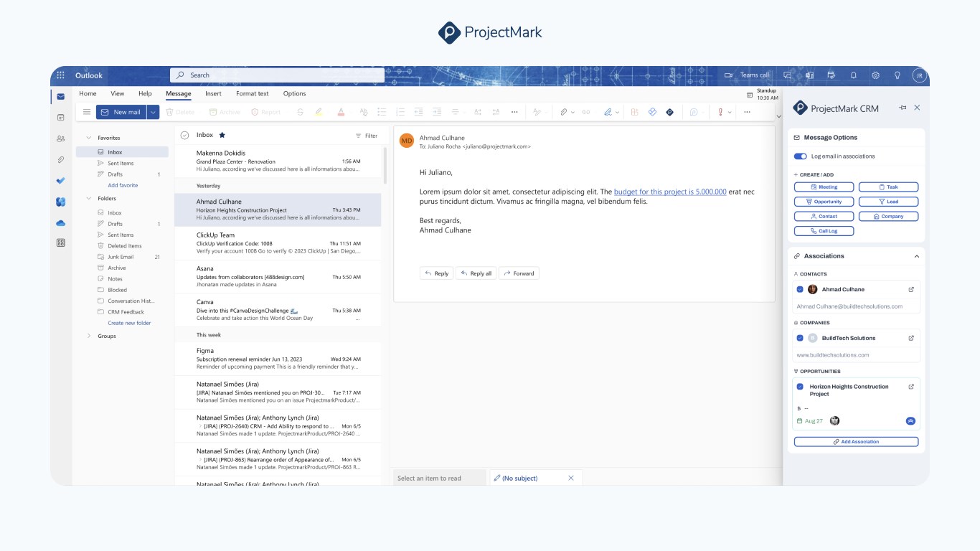The height and width of the screenshot is (551, 980).
Task: Open the app launcher waffle icon
Action: pos(60,75)
